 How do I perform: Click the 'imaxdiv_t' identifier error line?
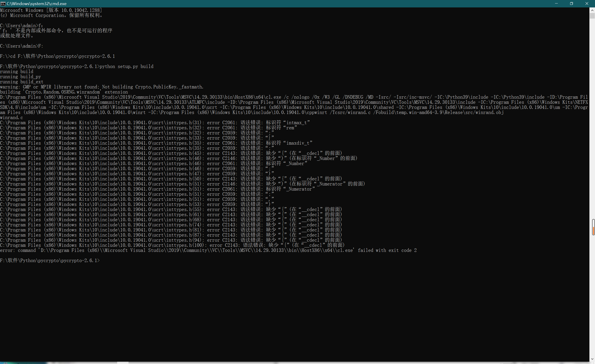tap(156, 143)
